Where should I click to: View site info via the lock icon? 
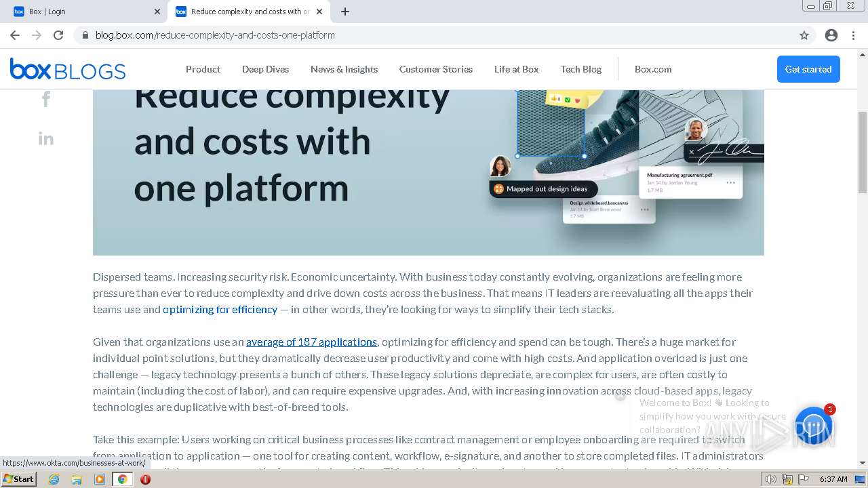[x=85, y=35]
